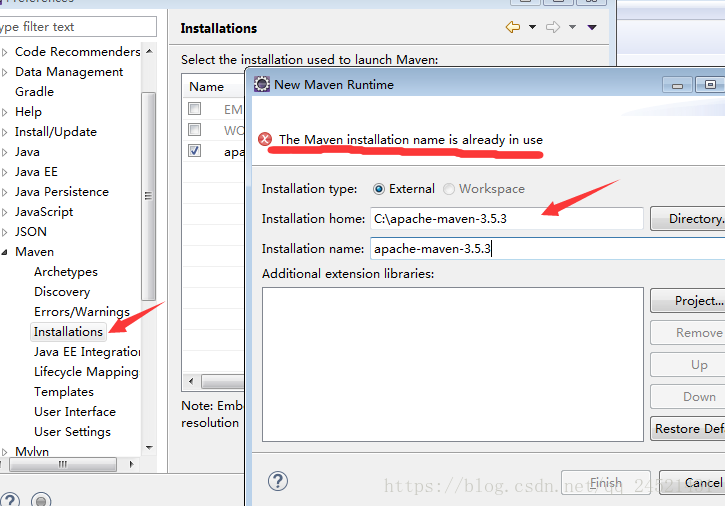
Task: Open the Installations page view menu triangle
Action: point(592,27)
